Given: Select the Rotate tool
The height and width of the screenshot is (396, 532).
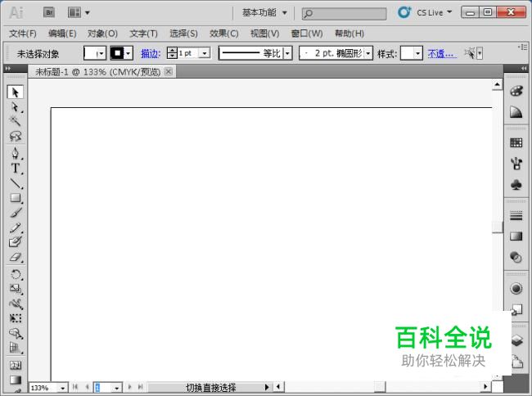Looking at the screenshot, I should [x=16, y=274].
